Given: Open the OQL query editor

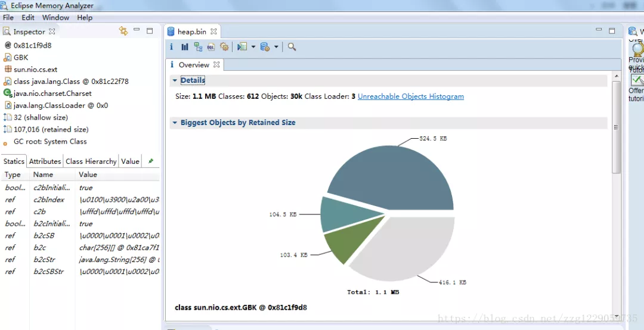Looking at the screenshot, I should pos(211,47).
